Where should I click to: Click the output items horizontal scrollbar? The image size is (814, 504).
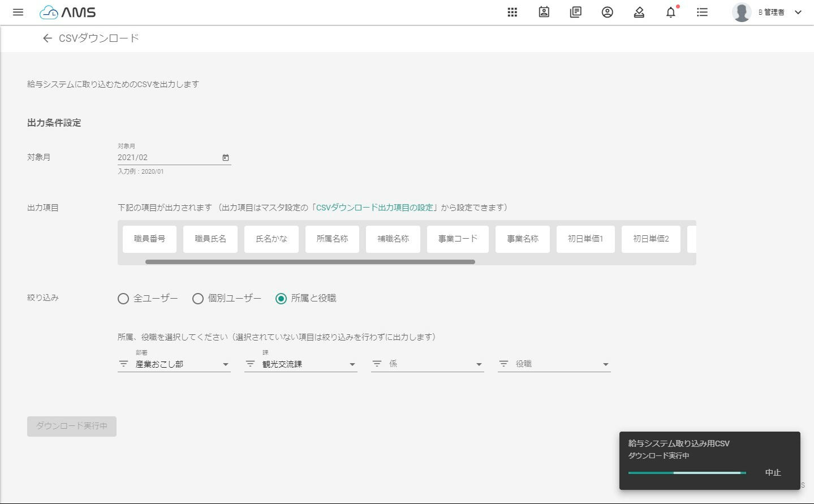[x=310, y=262]
